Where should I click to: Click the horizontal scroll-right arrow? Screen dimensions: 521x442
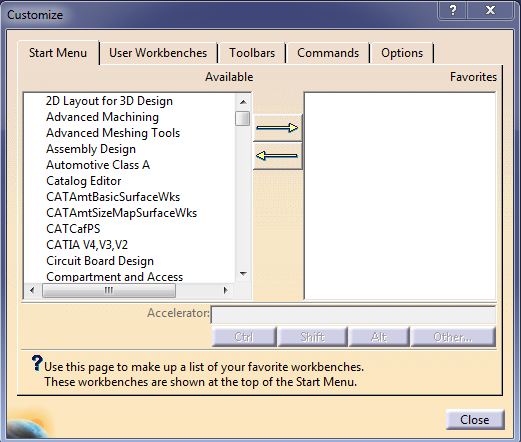[226, 290]
